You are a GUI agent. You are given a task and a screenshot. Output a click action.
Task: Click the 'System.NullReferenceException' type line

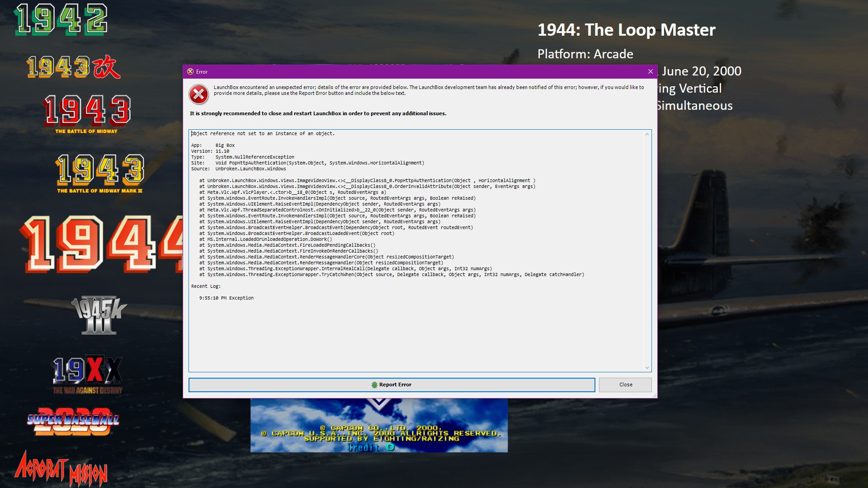pyautogui.click(x=243, y=157)
